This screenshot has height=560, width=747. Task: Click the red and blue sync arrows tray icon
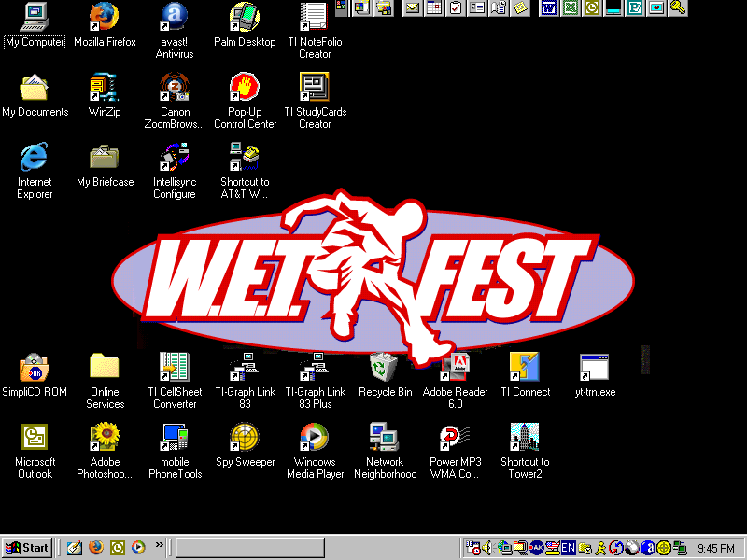(616, 548)
